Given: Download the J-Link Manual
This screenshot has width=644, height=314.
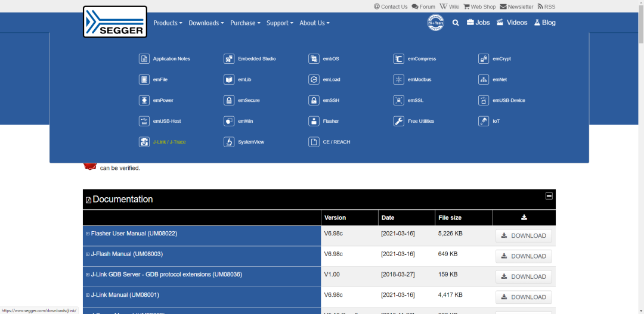Looking at the screenshot, I should pos(524,297).
